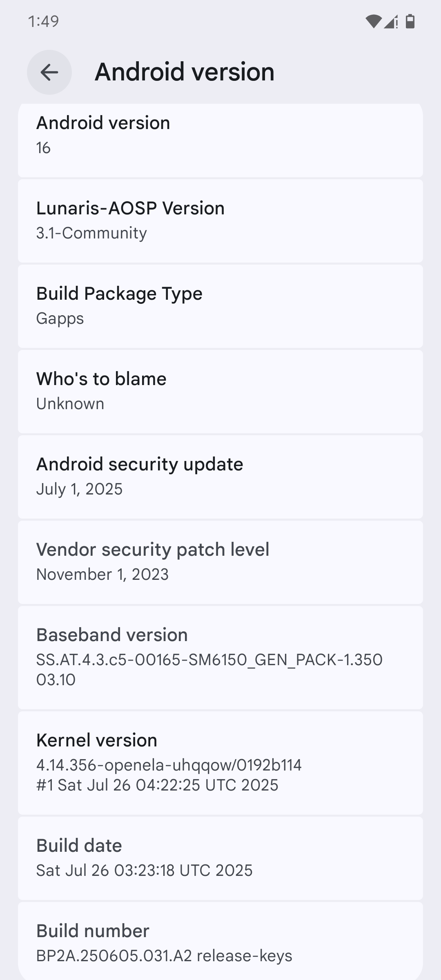Tap the Kernel version entry
441x980 pixels.
(x=220, y=762)
